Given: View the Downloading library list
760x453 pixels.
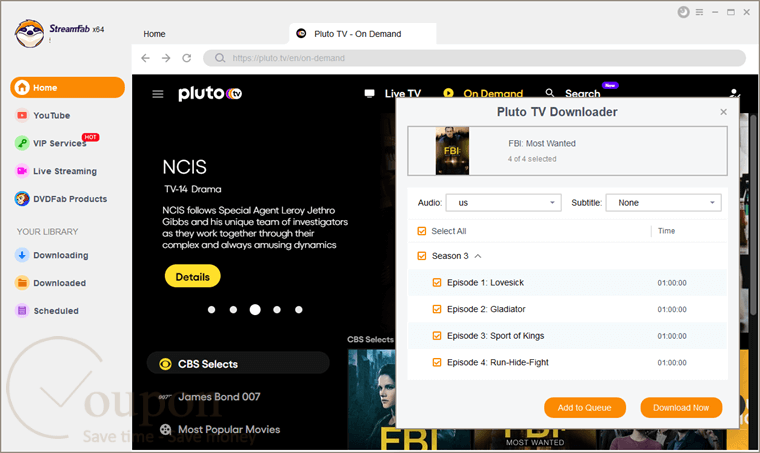Looking at the screenshot, I should click(x=52, y=255).
